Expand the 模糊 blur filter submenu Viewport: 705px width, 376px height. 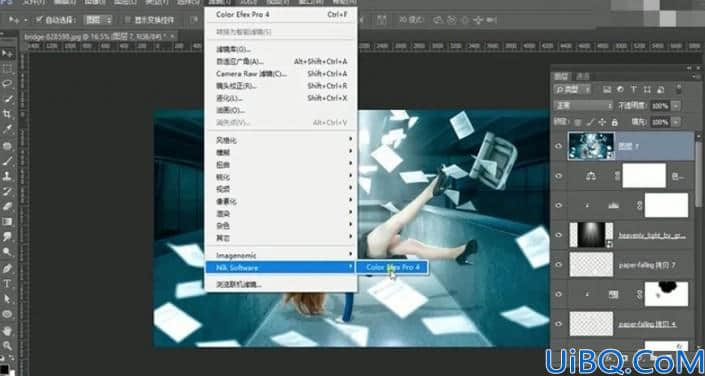click(x=281, y=152)
